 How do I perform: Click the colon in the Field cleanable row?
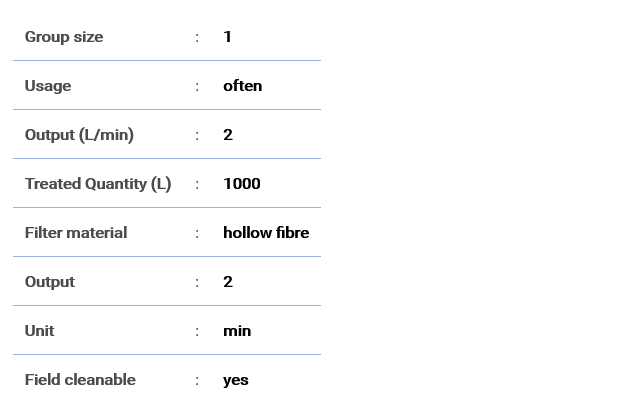tap(197, 380)
